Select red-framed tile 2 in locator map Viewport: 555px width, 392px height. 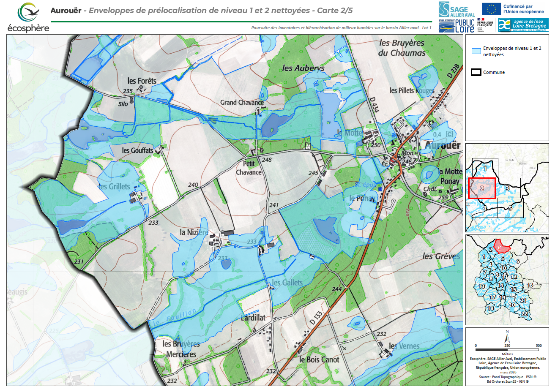point(481,188)
